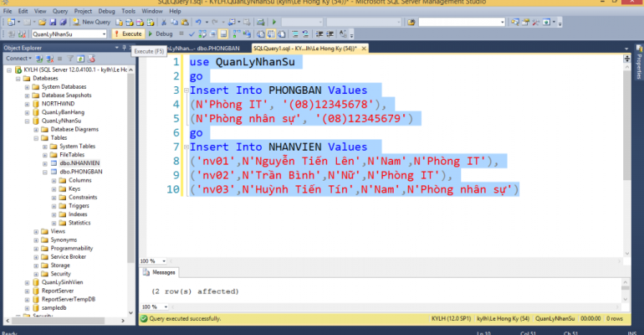Save the query with the Save icon
644x335 pixels.
[53, 23]
